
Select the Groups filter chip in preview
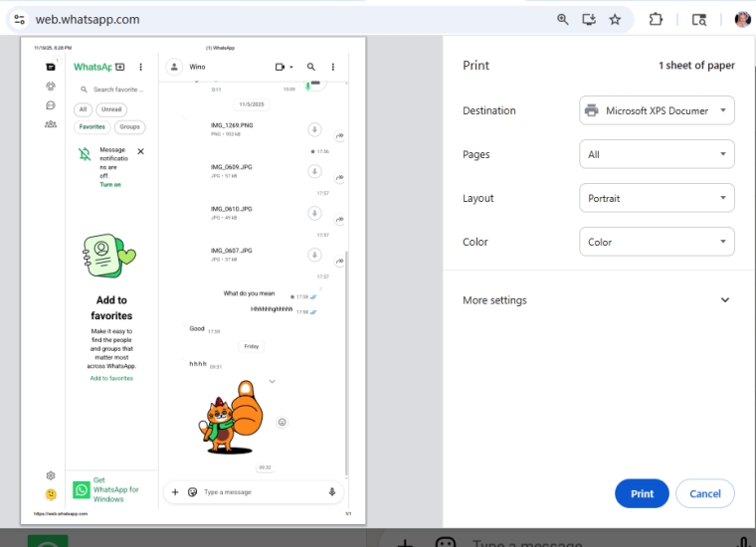[x=129, y=127]
